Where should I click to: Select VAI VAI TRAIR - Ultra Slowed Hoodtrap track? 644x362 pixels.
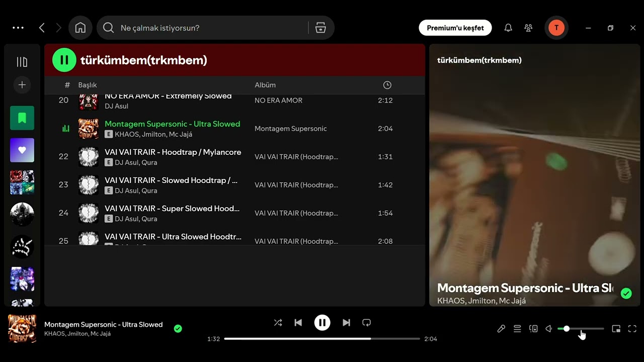pyautogui.click(x=173, y=236)
